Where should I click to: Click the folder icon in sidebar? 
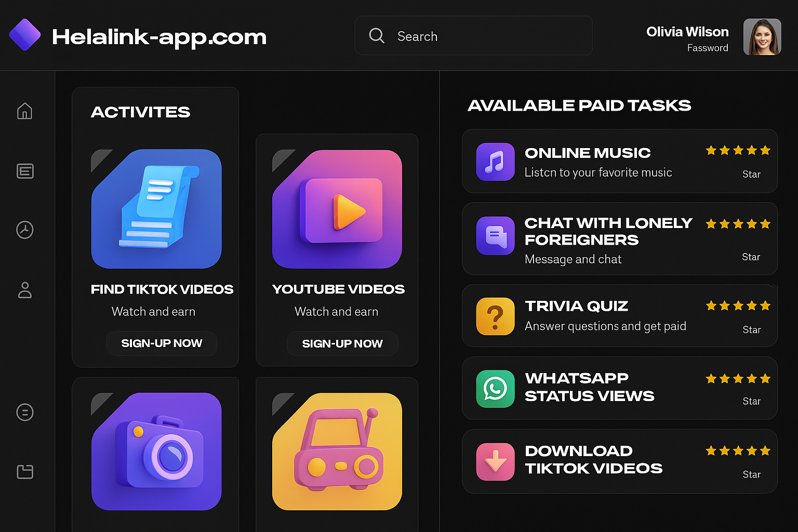tap(25, 472)
